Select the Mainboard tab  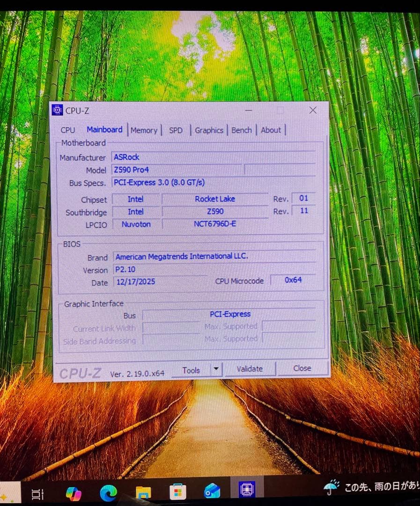pos(104,129)
